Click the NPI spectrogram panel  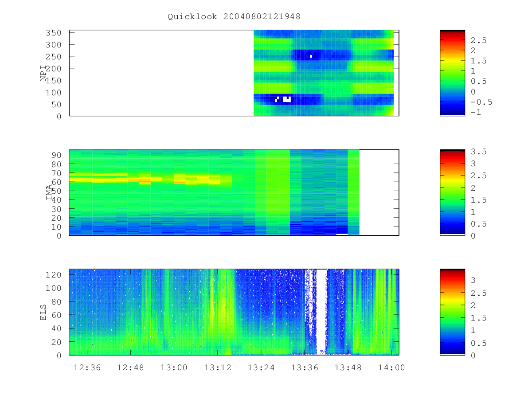tap(234, 73)
